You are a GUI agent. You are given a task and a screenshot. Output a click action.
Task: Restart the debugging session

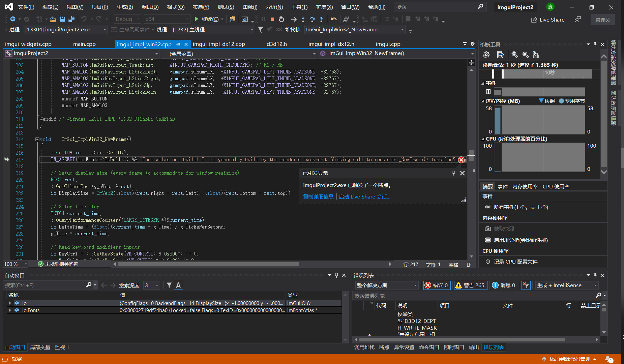point(281,19)
